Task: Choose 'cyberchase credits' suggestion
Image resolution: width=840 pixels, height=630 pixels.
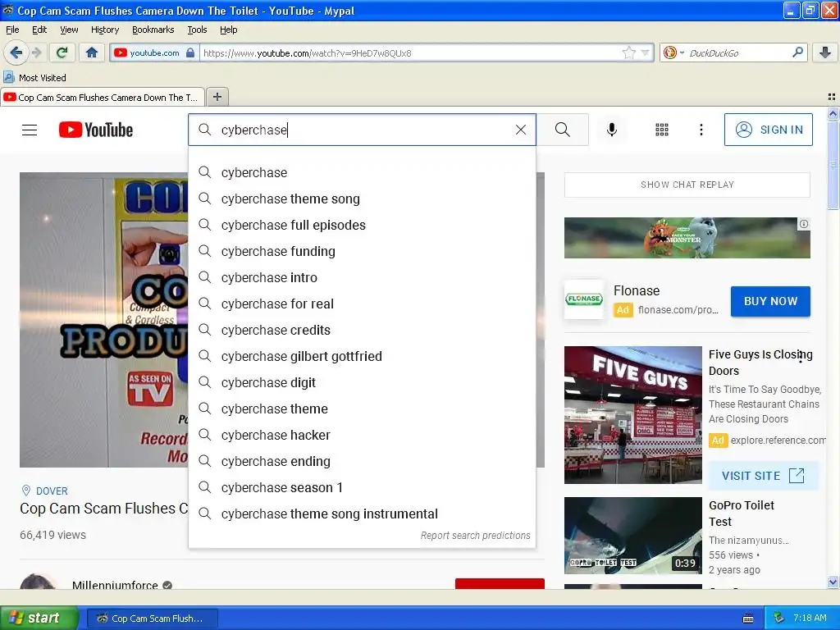Action: coord(362,330)
